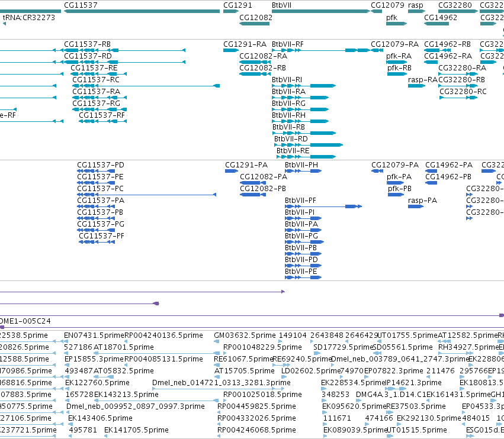
Task: Click the rasp gene label
Action: 416,5
